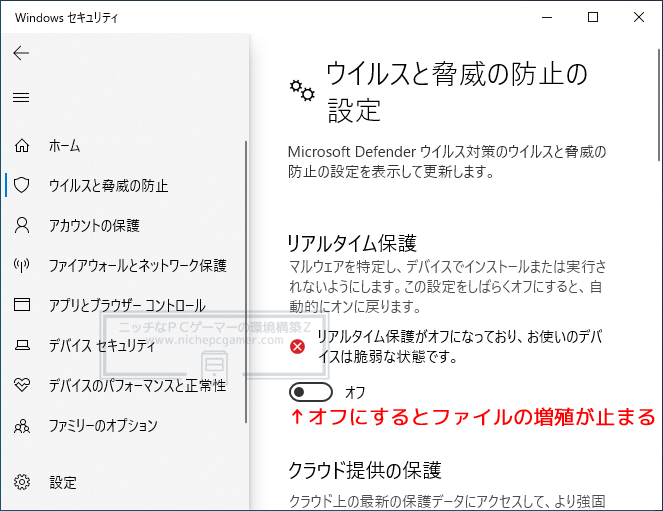Minimize the Windows セキュリティ window
663x511 pixels.
pos(547,17)
